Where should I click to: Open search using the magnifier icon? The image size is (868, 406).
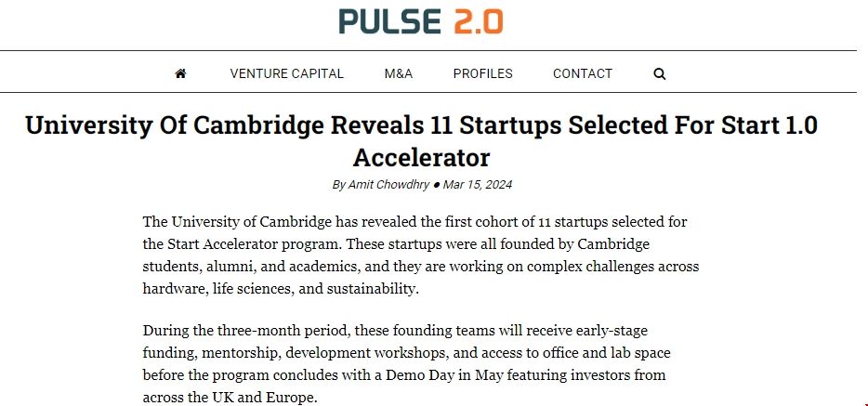coord(660,73)
